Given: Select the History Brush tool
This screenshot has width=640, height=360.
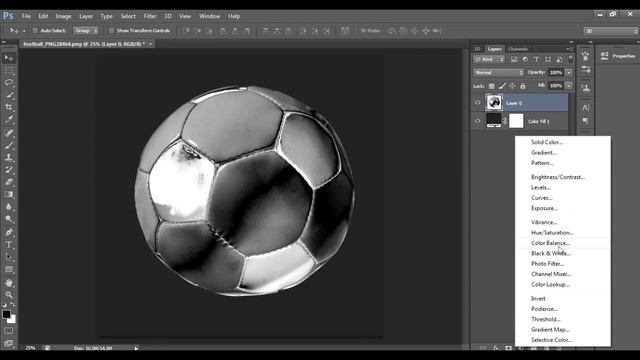Looking at the screenshot, I should [9, 170].
